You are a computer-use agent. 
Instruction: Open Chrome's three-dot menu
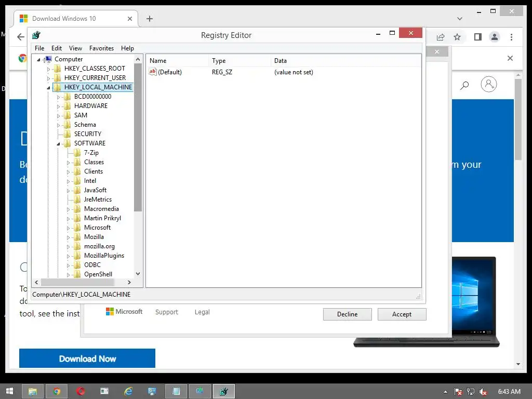(x=511, y=37)
